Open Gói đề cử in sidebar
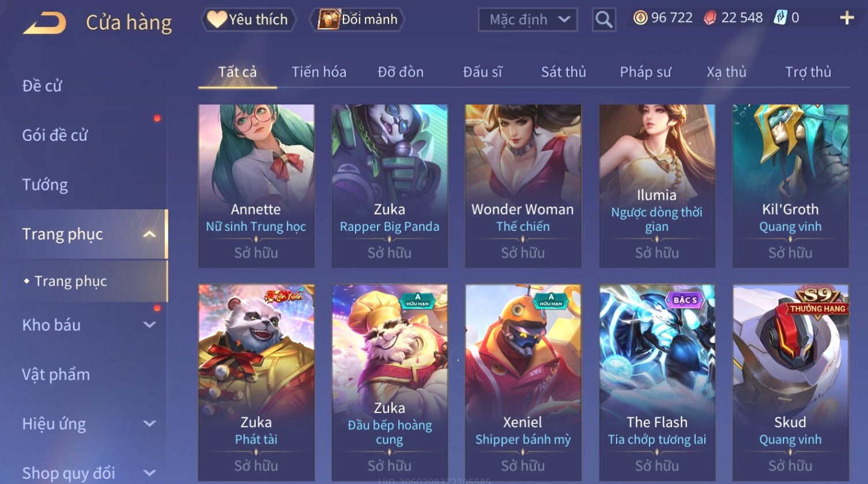Viewport: 868px width, 484px height. pyautogui.click(x=55, y=135)
